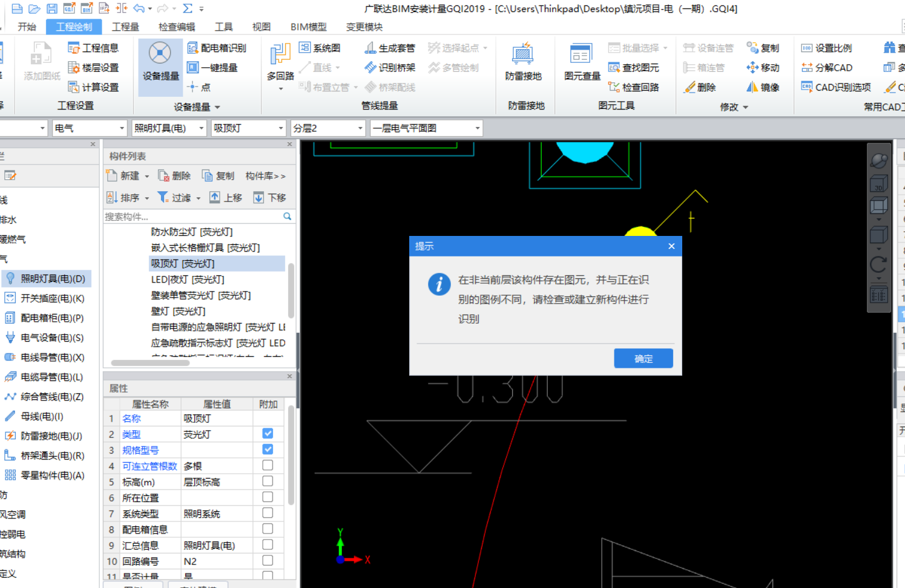Open 防雷接地 tool

(523, 61)
